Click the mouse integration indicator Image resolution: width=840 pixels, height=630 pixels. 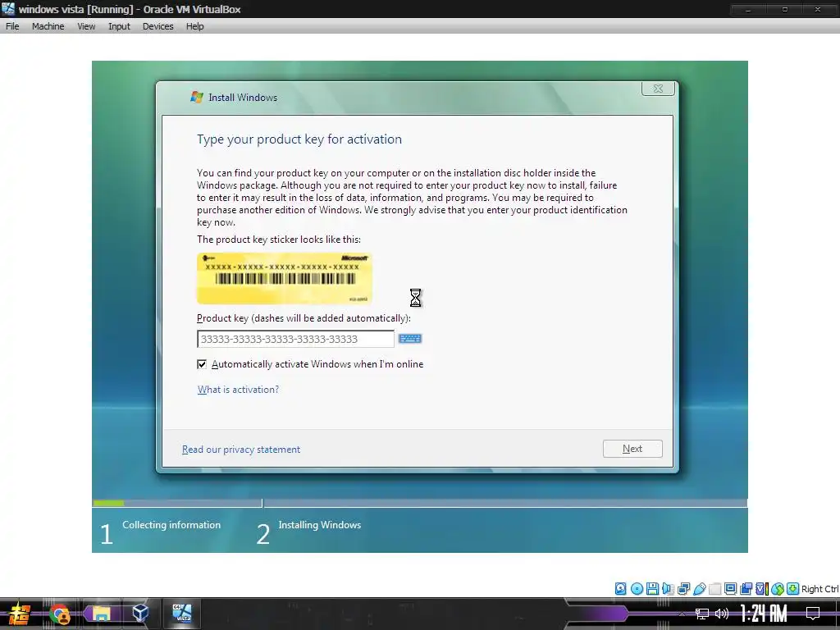tap(778, 589)
